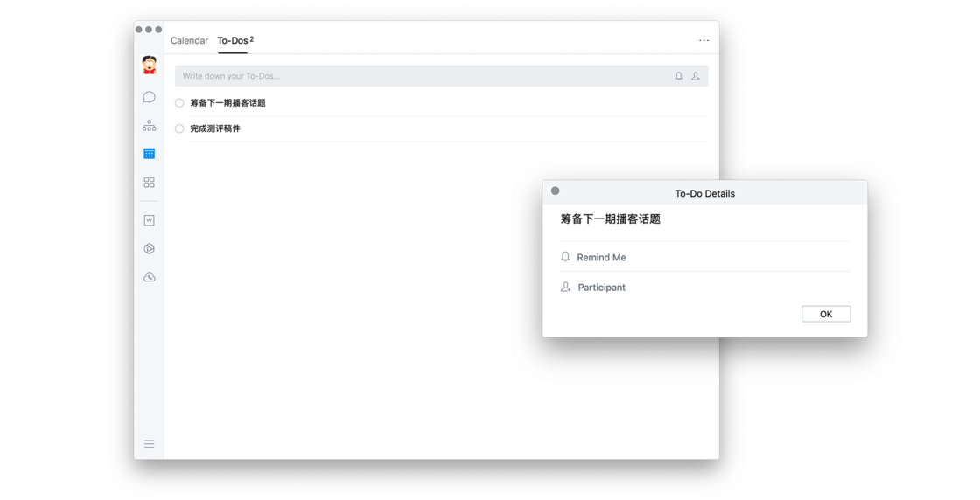
Task: Close the To-Do Details dialog
Action: click(x=555, y=191)
